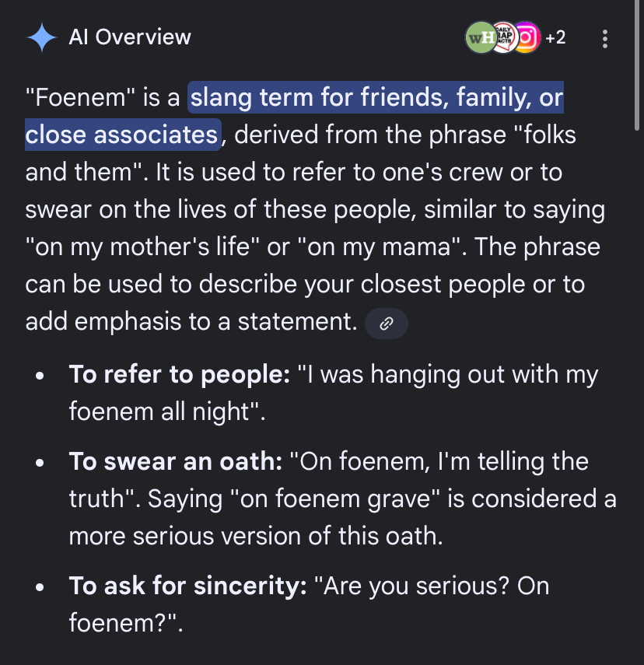Open the three-dot more options menu

click(x=606, y=38)
